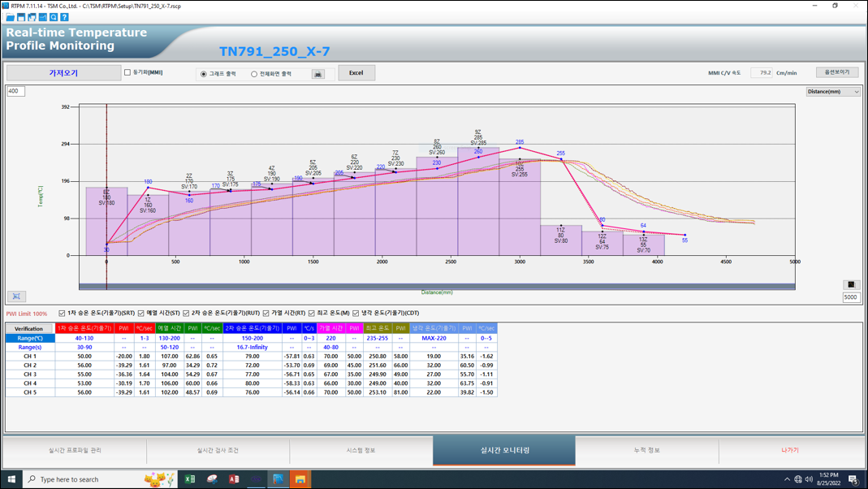Select the CH 3 row label

30,374
